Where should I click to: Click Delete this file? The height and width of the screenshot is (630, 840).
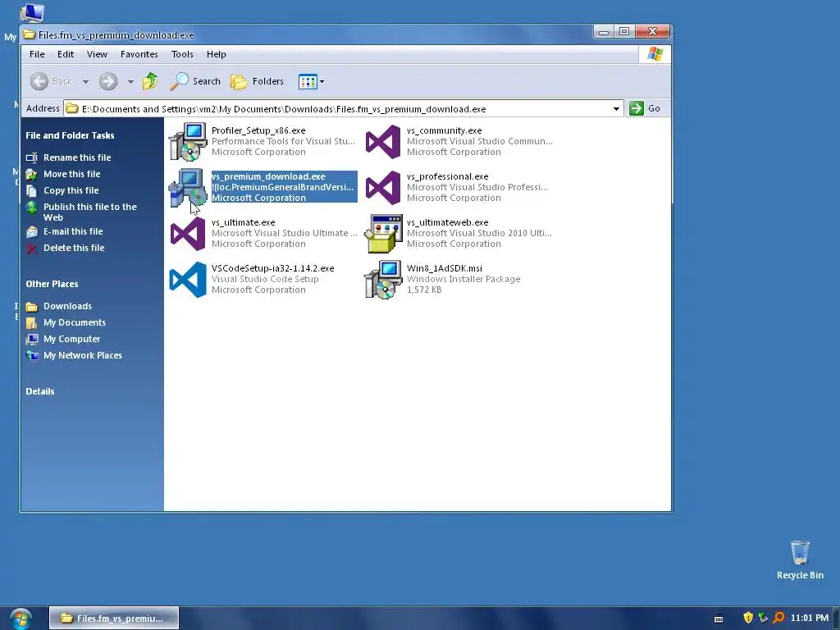(x=74, y=248)
